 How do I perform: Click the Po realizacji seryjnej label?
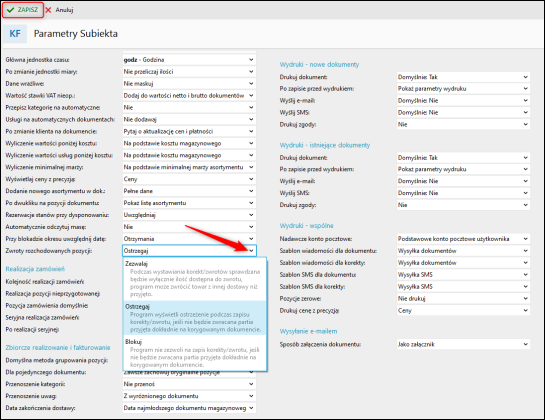[32, 329]
